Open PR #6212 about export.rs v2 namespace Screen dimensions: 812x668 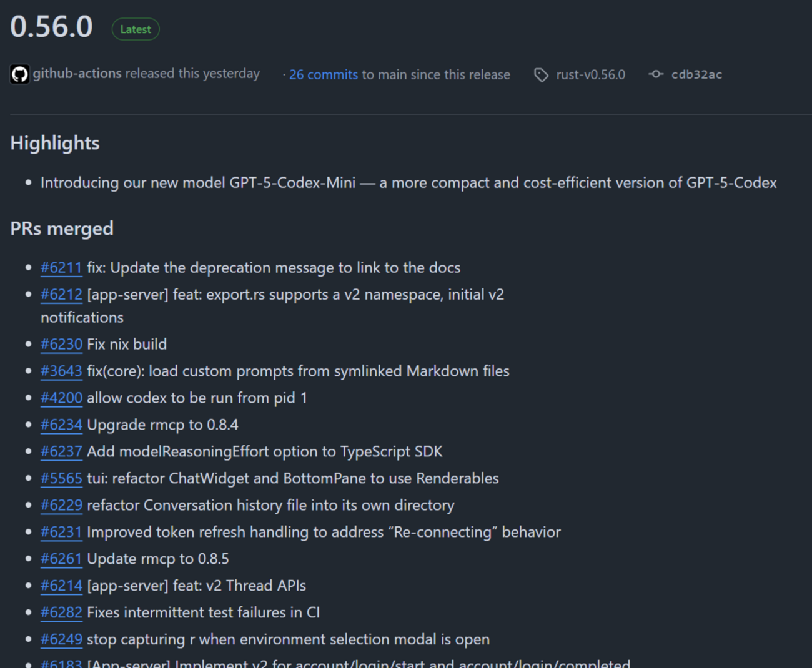pos(61,295)
